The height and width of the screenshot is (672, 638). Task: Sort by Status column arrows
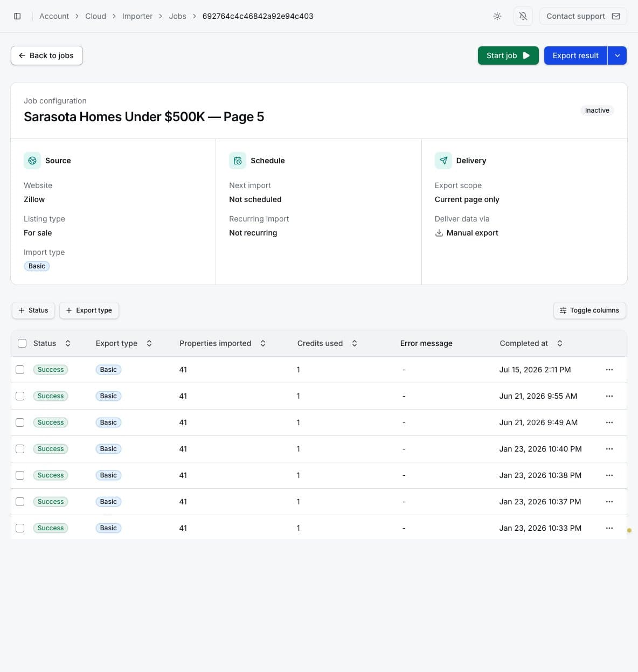point(68,343)
